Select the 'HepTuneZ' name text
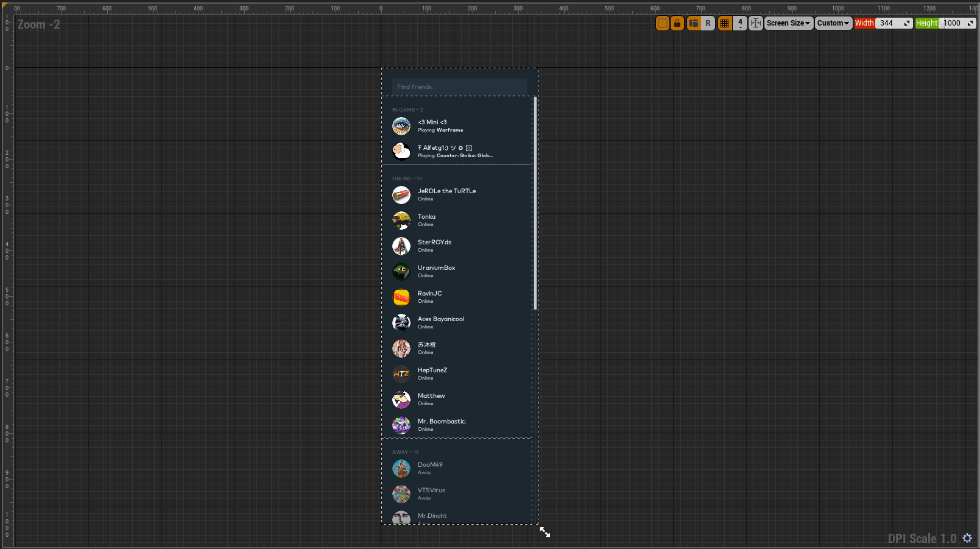Image resolution: width=980 pixels, height=549 pixels. click(432, 370)
